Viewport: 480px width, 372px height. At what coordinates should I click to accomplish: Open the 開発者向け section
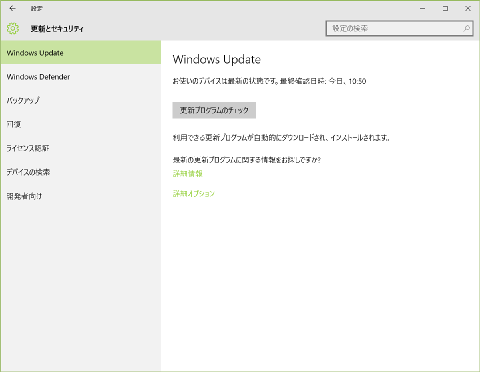point(81,196)
